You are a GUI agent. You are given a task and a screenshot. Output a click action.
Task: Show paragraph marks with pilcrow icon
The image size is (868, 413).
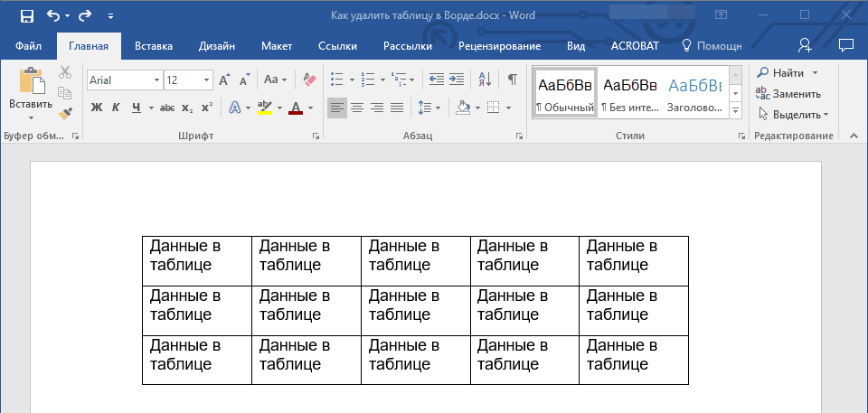pyautogui.click(x=512, y=80)
